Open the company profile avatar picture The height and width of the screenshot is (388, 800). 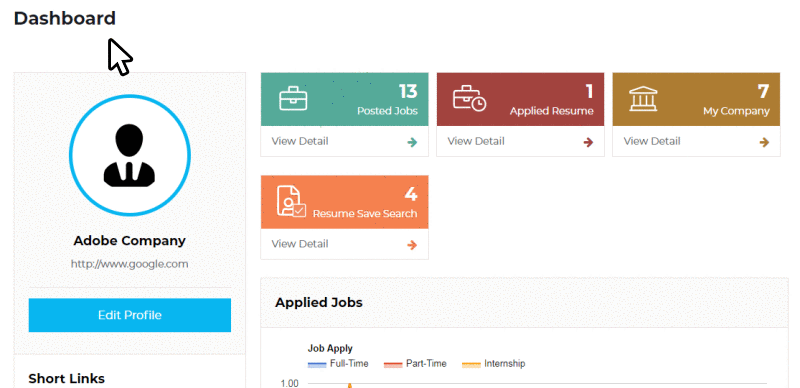click(130, 155)
